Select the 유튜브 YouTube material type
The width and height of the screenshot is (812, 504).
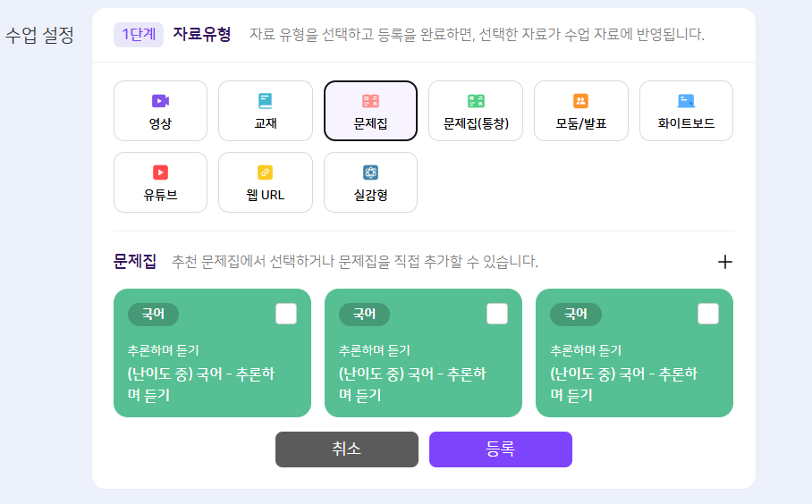pos(161,182)
